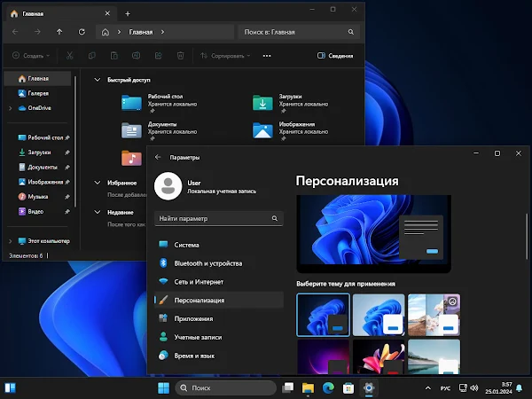Select Видео in navigation pane
This screenshot has width=532, height=399.
tap(37, 211)
